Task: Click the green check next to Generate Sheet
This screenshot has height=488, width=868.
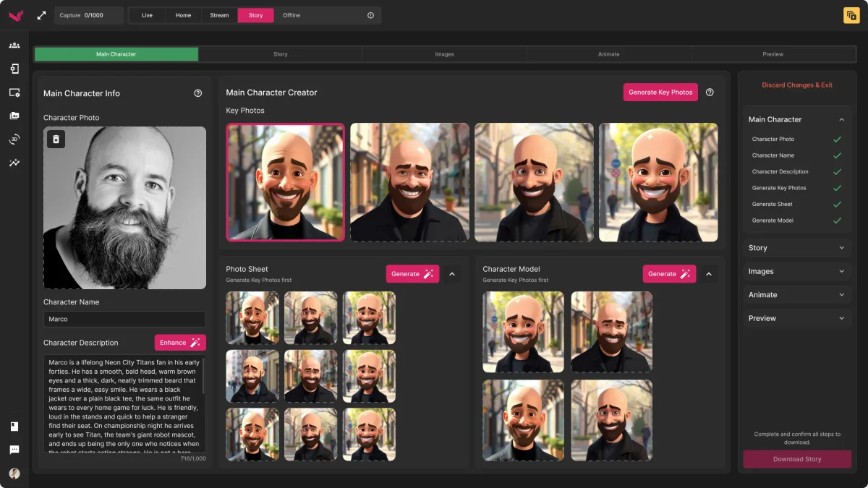Action: [837, 204]
